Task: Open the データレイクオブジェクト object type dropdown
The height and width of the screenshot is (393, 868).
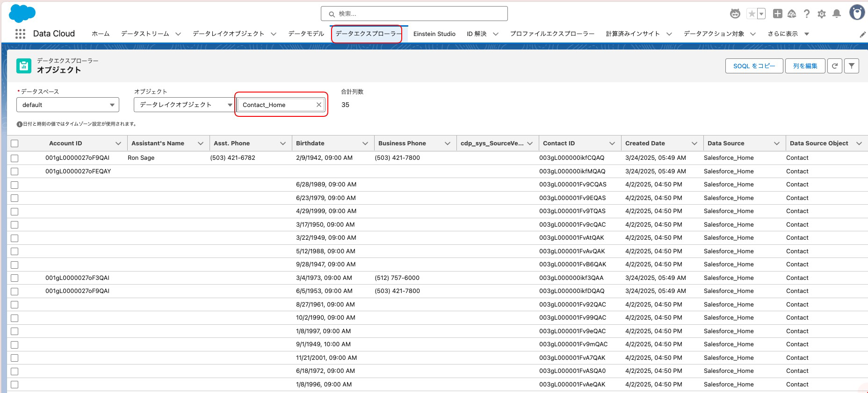Action: pyautogui.click(x=184, y=105)
